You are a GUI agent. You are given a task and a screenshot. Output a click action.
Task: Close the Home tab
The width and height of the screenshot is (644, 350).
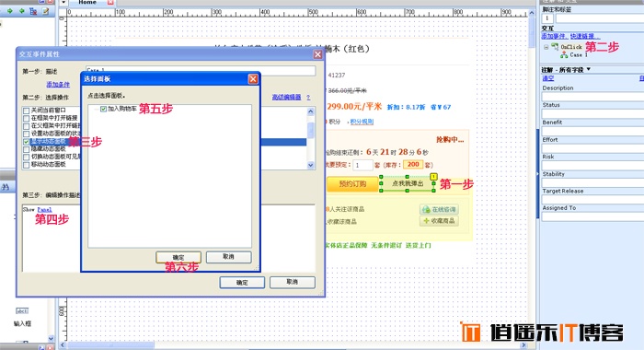coord(110,3)
